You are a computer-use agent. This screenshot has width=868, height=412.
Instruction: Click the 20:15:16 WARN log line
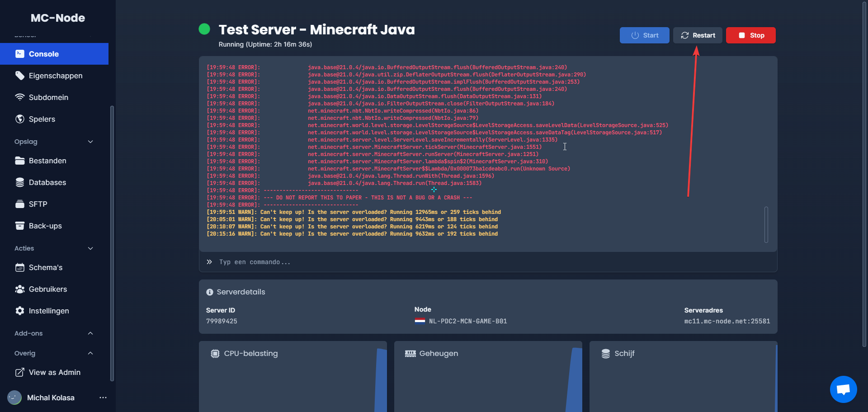(x=352, y=234)
